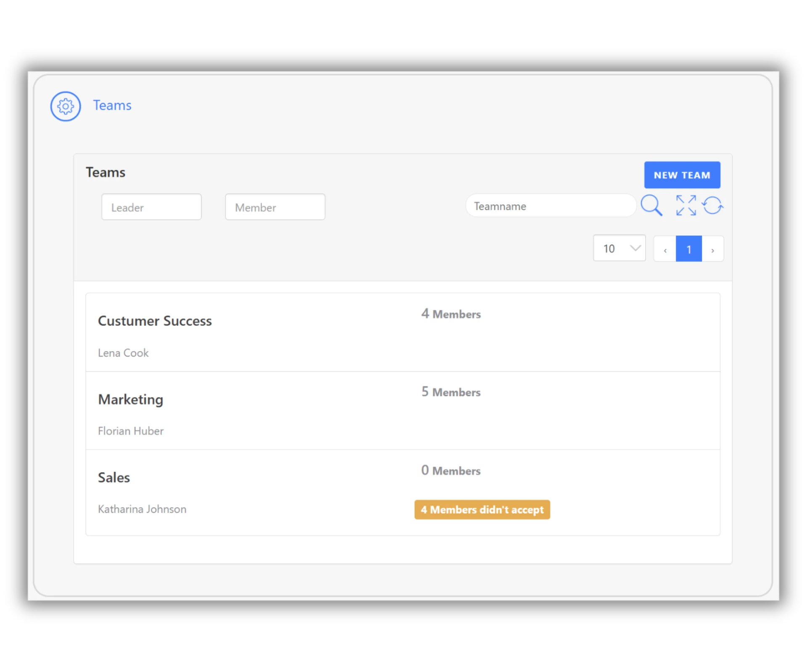This screenshot has width=807, height=672.
Task: Open the Marketing team row
Action: (x=130, y=399)
